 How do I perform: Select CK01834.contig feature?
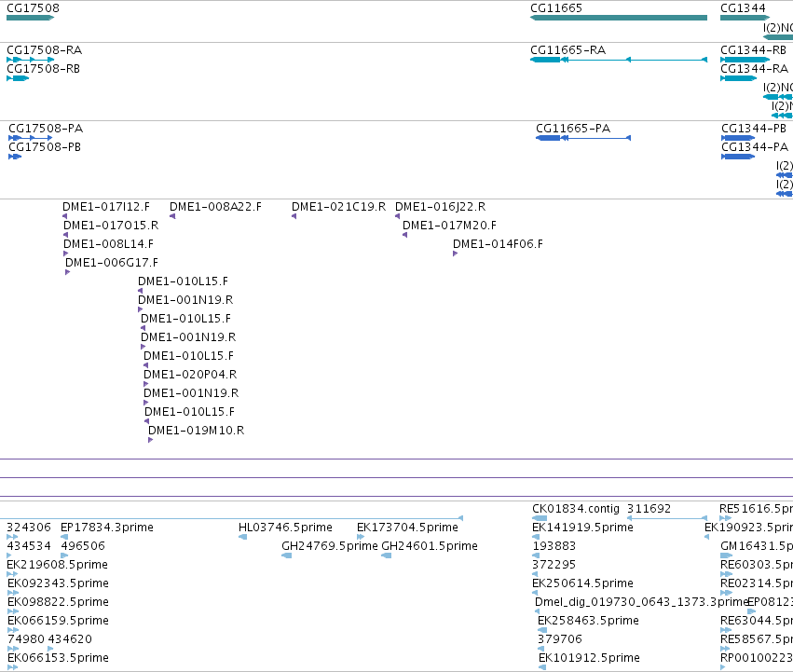click(x=540, y=518)
